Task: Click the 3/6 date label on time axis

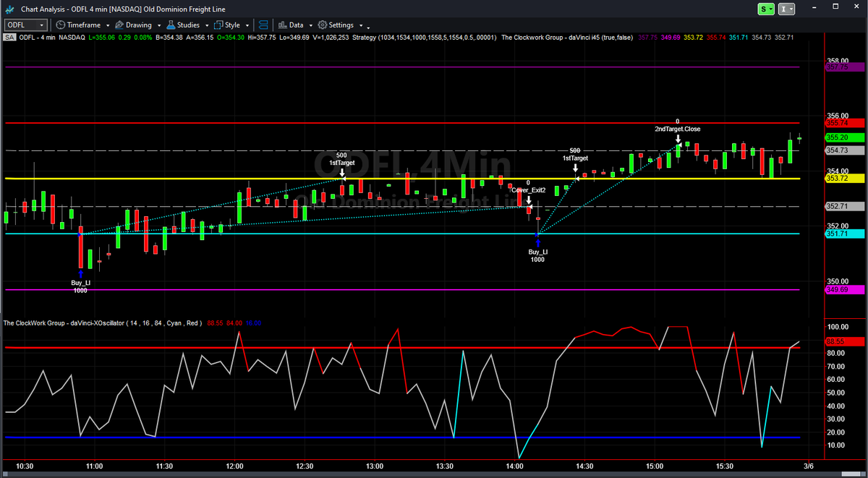Action: [809, 466]
